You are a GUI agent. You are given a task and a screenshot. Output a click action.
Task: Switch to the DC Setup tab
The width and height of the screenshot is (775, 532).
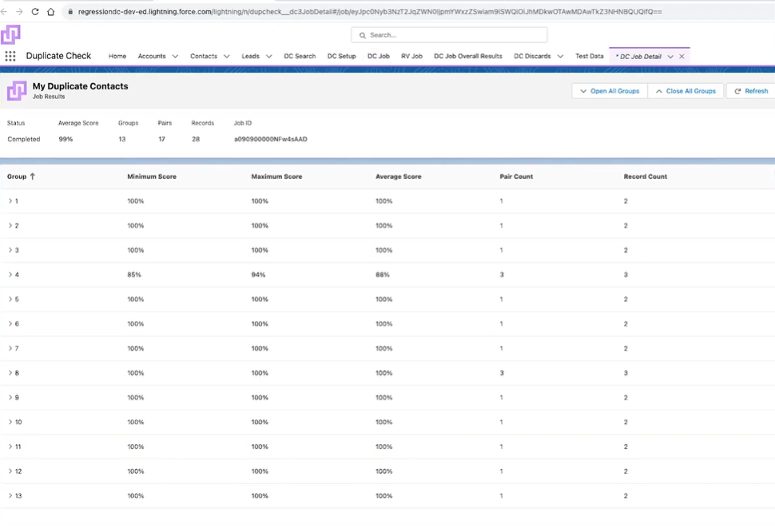341,56
